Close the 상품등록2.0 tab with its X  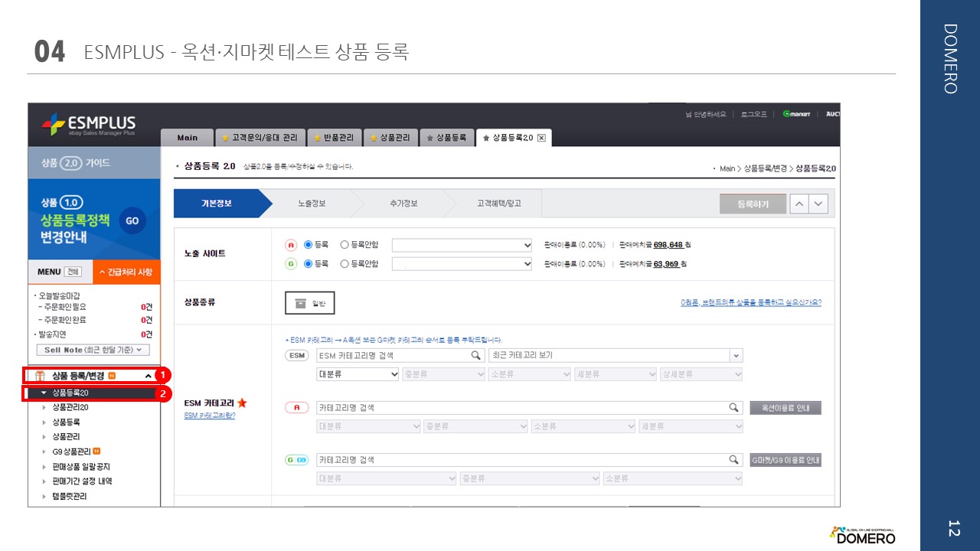click(x=541, y=138)
